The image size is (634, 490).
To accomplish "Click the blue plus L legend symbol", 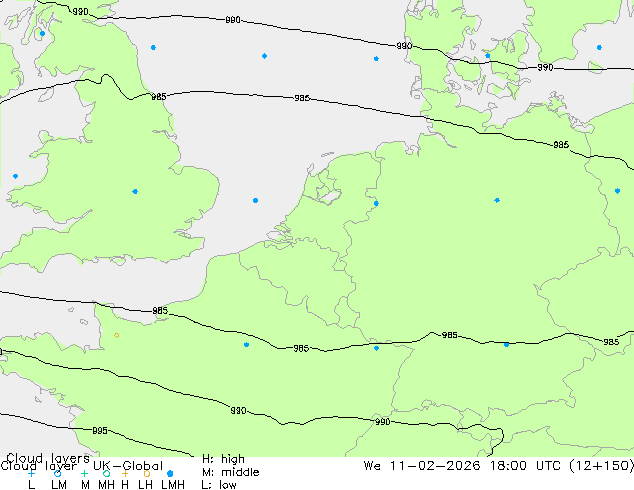I will (31, 473).
